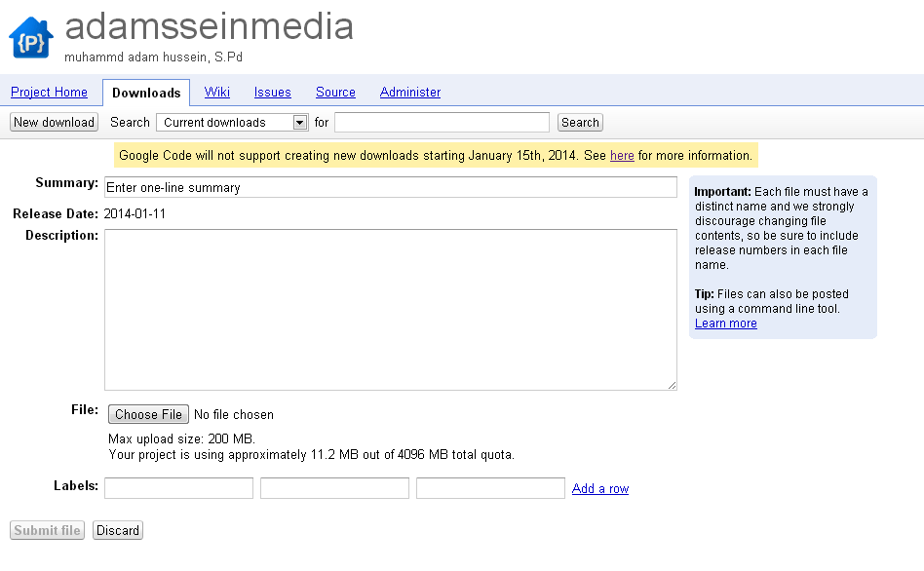Open the Source tab
924x571 pixels.
(x=335, y=92)
